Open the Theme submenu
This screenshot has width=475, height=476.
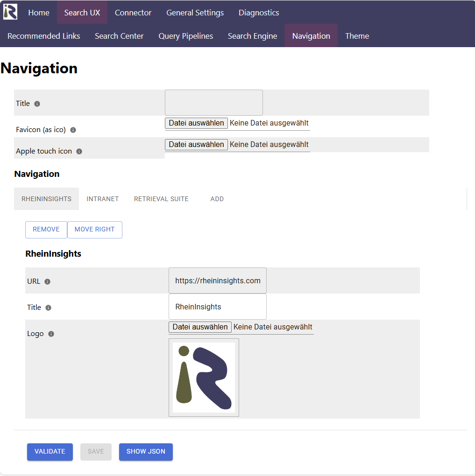pos(357,36)
